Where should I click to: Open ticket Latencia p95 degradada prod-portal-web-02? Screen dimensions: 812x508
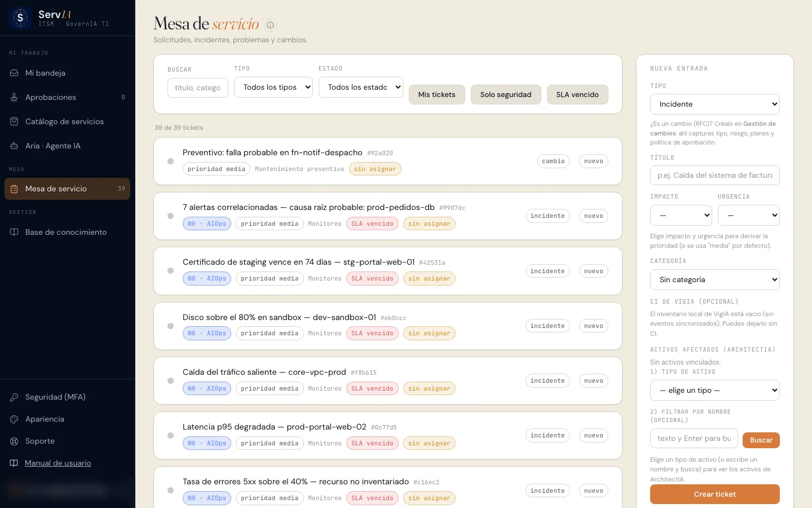coord(388,436)
